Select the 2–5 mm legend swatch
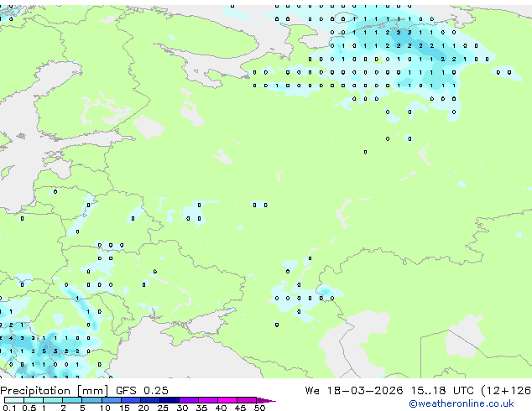Image resolution: width=532 pixels, height=411 pixels. click(72, 400)
